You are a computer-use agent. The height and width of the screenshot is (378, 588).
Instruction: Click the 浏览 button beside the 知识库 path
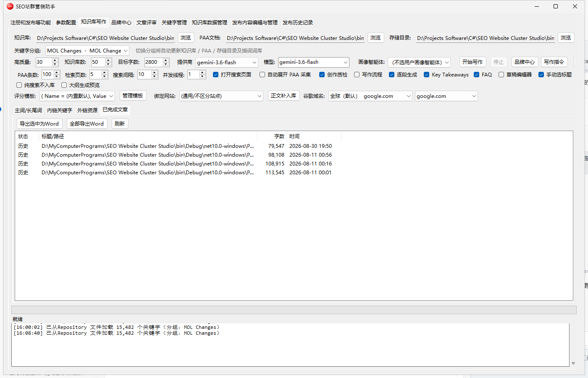click(186, 38)
